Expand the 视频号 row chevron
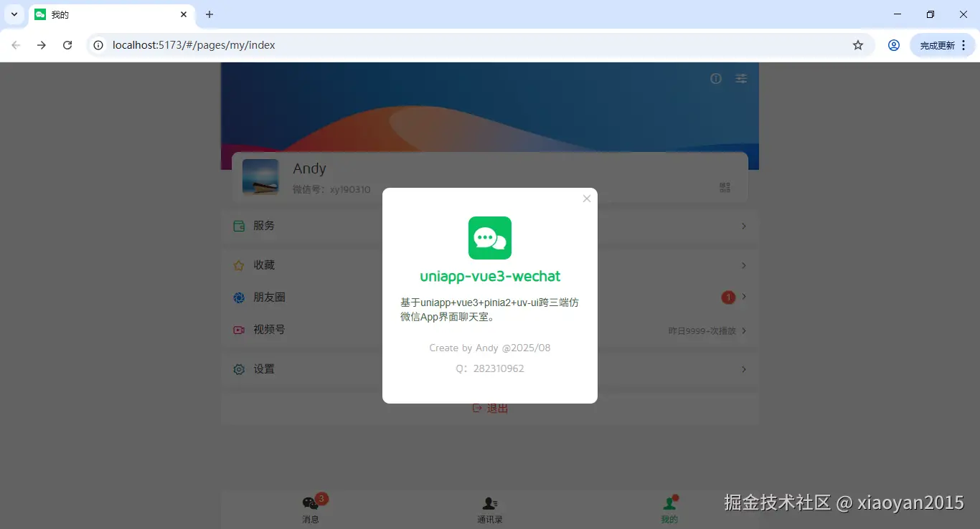 pos(744,330)
